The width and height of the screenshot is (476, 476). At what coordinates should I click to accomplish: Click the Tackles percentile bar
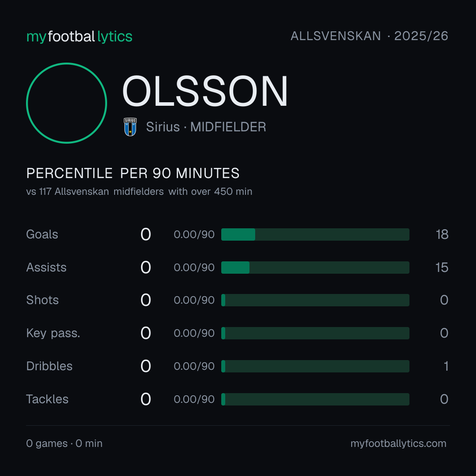click(x=315, y=399)
